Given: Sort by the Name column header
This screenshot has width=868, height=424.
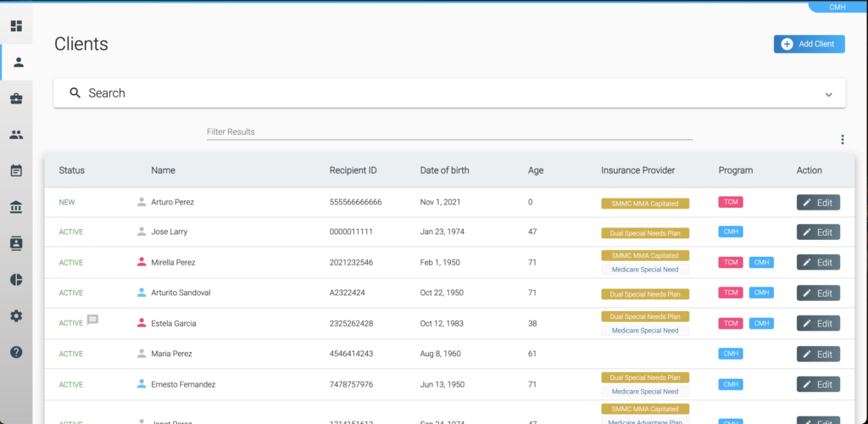Looking at the screenshot, I should (163, 170).
